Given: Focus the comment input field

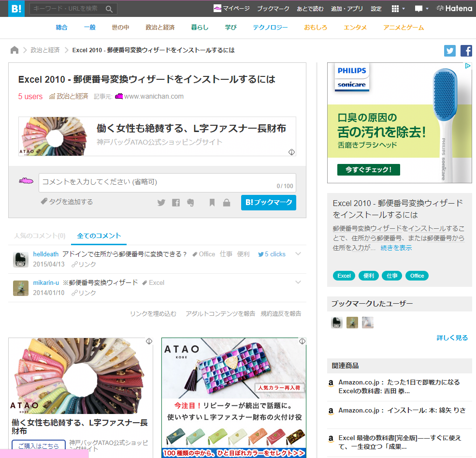Looking at the screenshot, I should pyautogui.click(x=167, y=183).
